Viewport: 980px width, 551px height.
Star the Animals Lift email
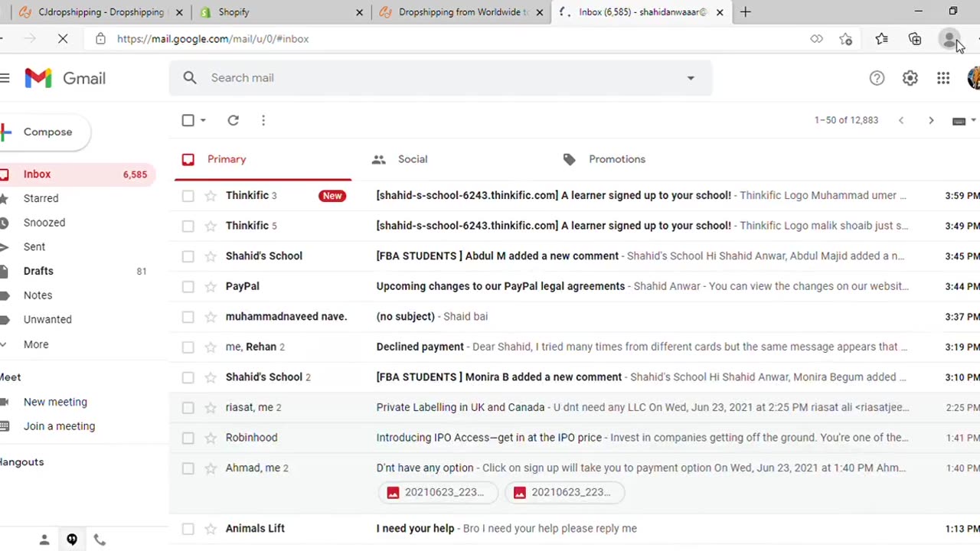tap(210, 529)
